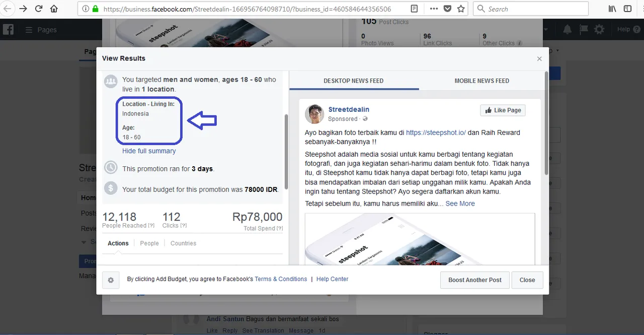The height and width of the screenshot is (335, 644).
Task: Click the 112 clicks value
Action: click(171, 217)
